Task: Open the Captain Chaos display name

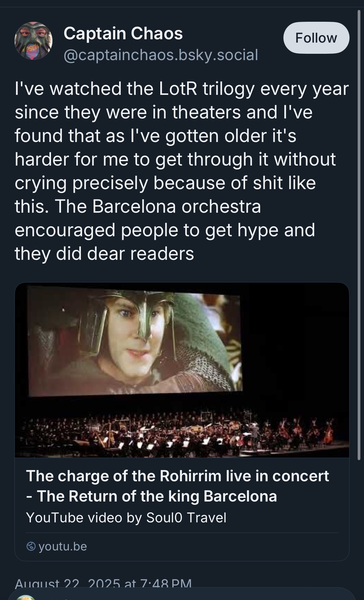Action: click(123, 33)
